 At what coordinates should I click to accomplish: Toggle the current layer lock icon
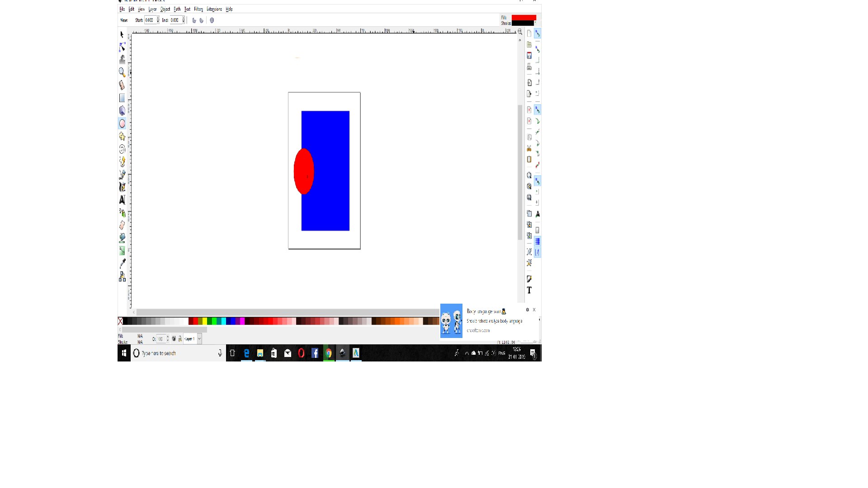[x=180, y=338]
